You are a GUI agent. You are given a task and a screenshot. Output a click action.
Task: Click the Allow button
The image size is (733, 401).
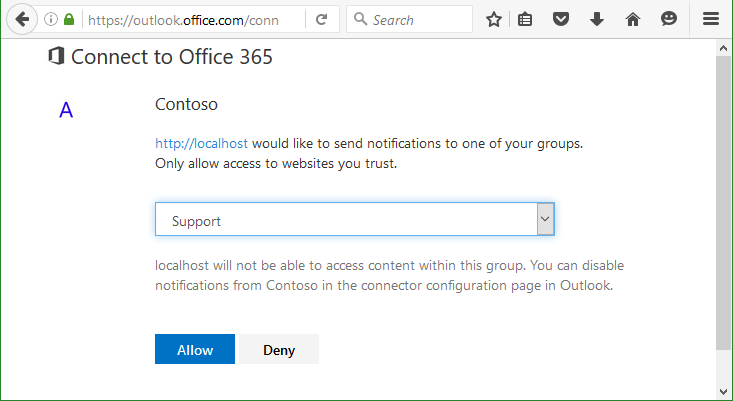point(195,350)
